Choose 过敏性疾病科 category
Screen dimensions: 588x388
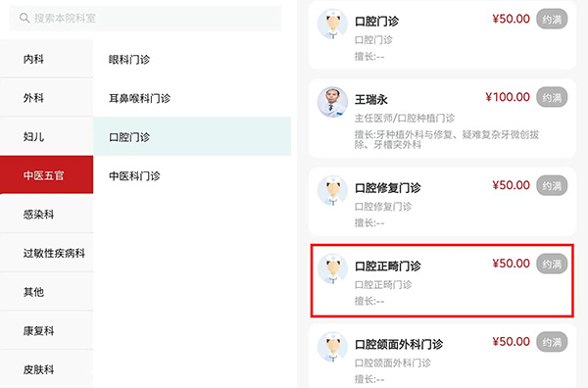[46, 253]
